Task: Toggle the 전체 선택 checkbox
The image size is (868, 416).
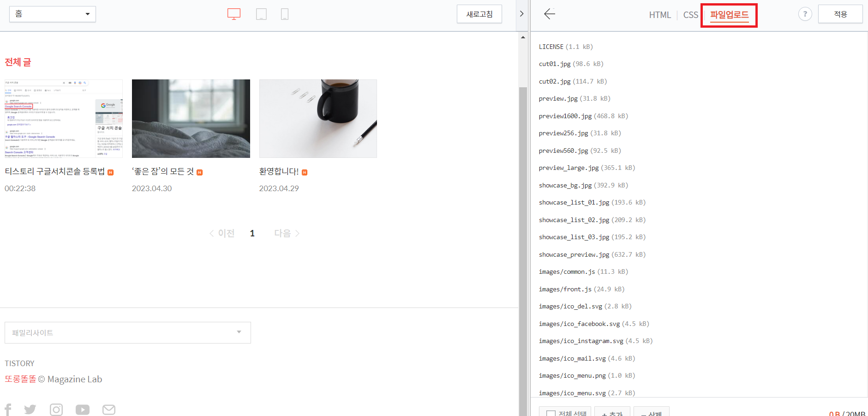Action: tap(551, 413)
